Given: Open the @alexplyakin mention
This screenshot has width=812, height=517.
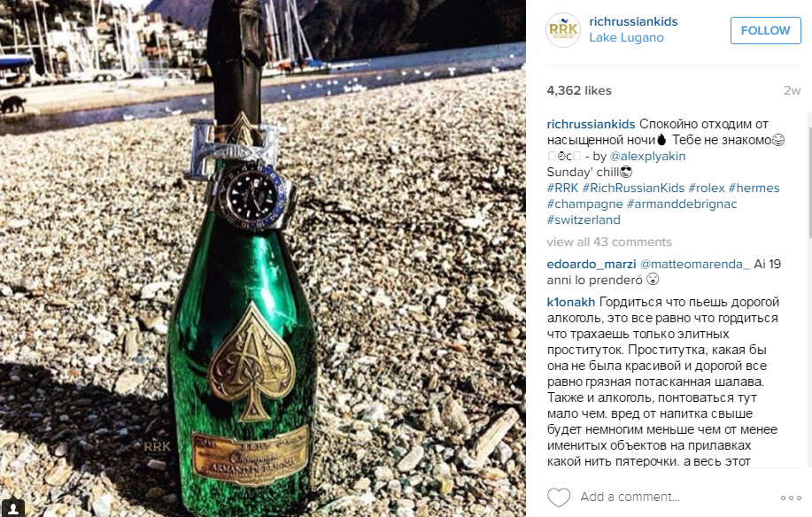Looking at the screenshot, I should [x=647, y=157].
